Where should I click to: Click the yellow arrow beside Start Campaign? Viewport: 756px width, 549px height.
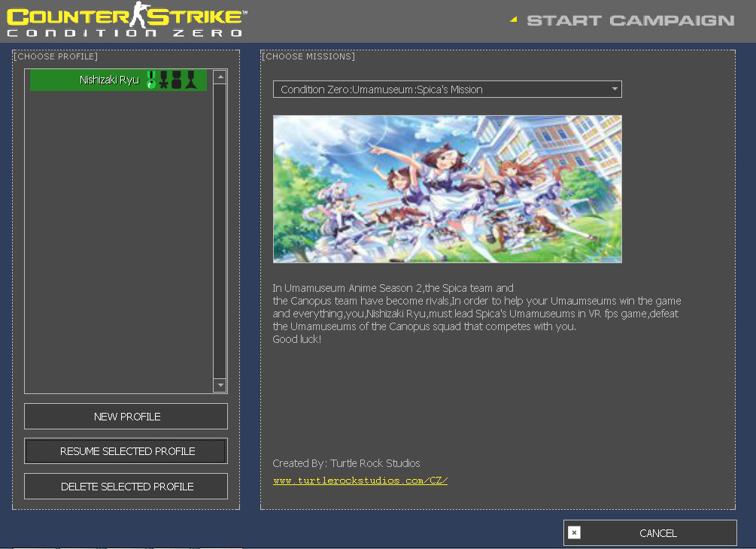coord(514,20)
